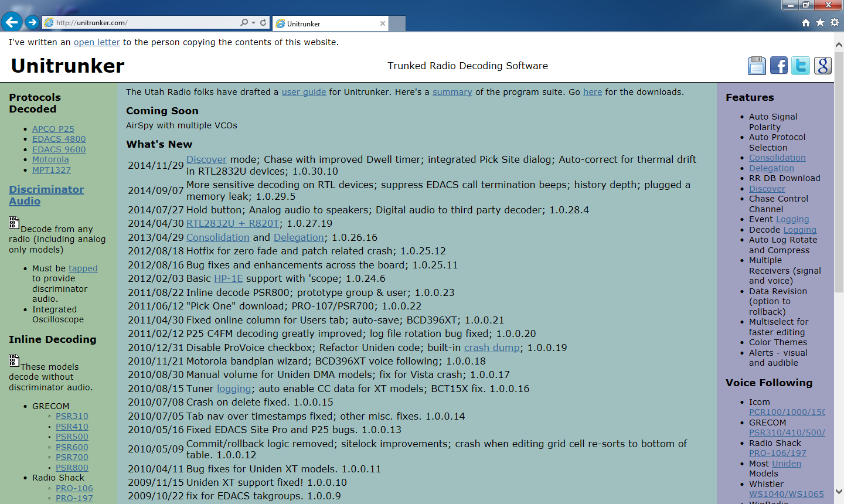The image size is (844, 504).
Task: Open the PSR310 model link
Action: pos(72,416)
